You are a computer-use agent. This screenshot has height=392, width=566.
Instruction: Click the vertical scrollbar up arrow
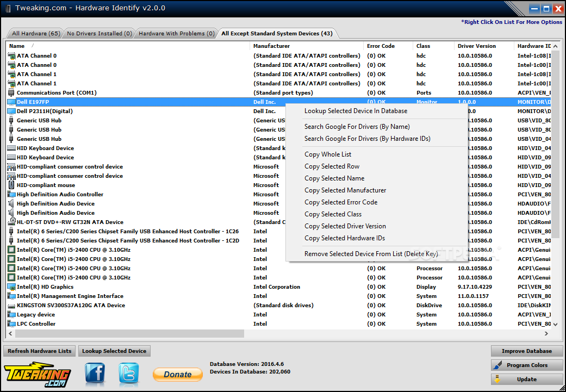coord(556,46)
